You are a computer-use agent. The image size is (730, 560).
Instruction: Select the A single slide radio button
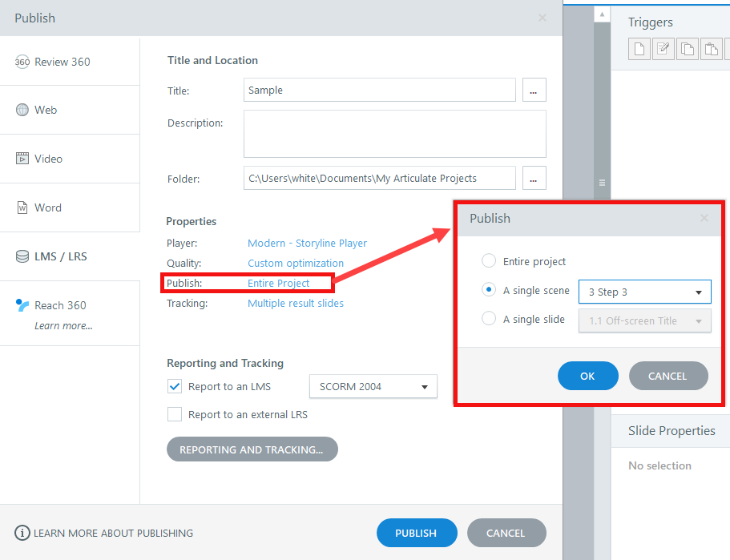click(488, 318)
